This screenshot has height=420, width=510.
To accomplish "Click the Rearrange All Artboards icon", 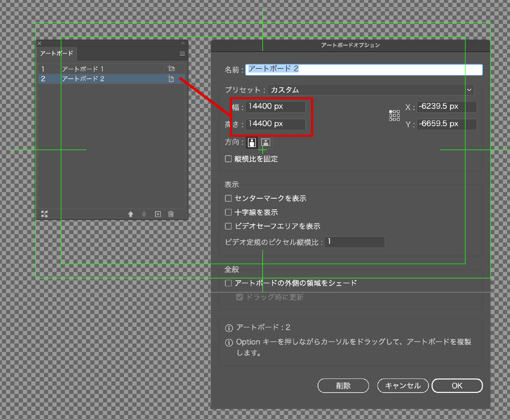I will tap(45, 214).
